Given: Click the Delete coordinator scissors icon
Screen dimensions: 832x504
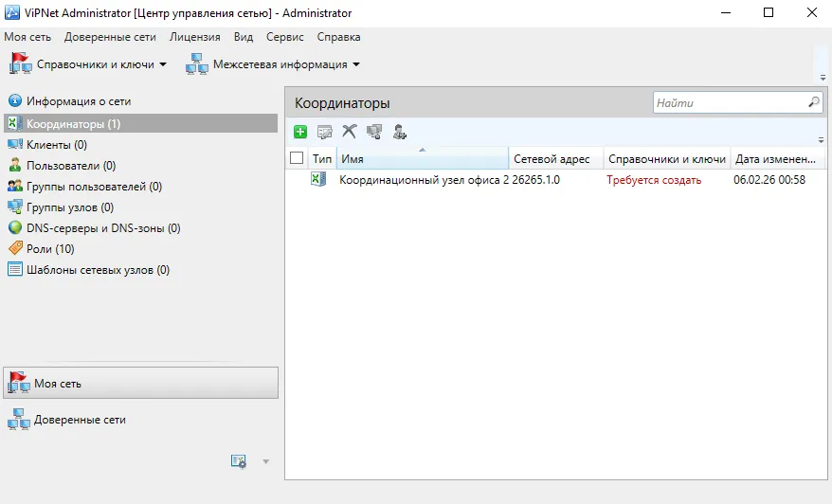Looking at the screenshot, I should pos(349,131).
